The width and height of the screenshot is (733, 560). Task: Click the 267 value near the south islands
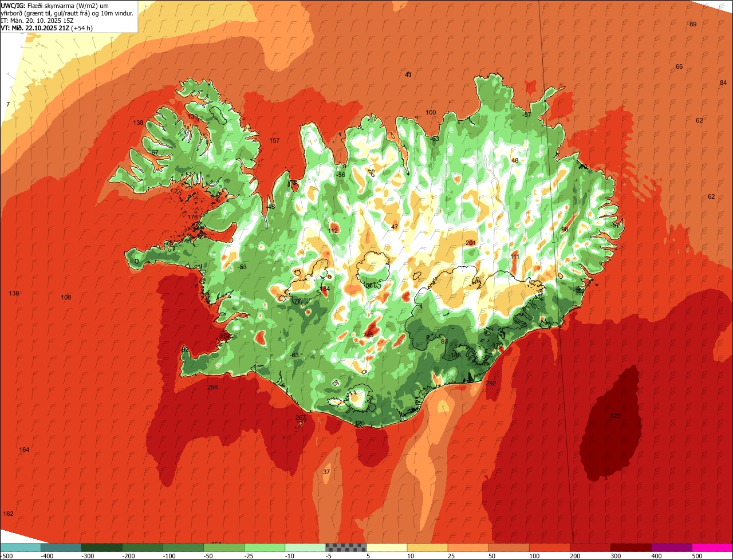(301, 418)
